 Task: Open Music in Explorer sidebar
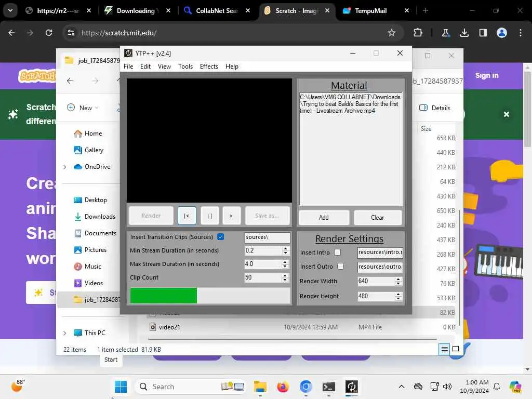(x=88, y=267)
